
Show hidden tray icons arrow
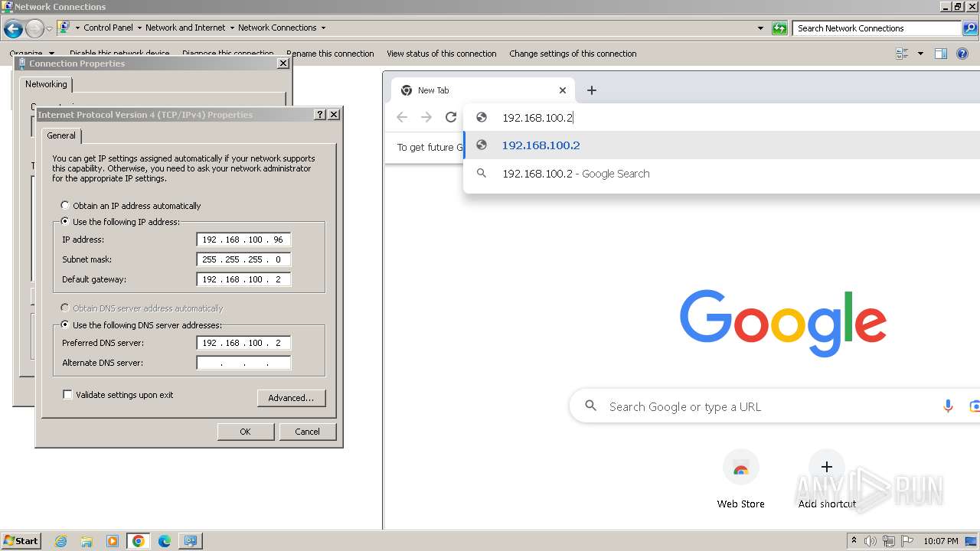click(854, 541)
